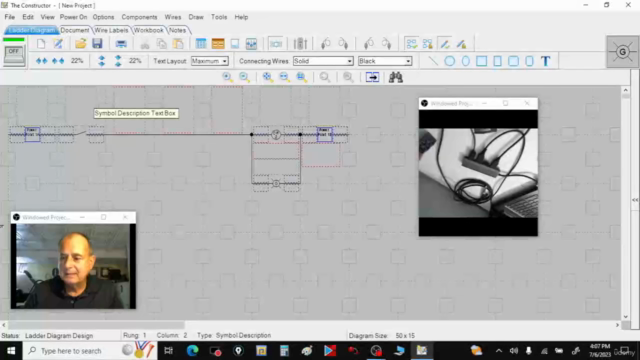The height and width of the screenshot is (360, 640).
Task: Toggle components lock icon
Action: (428, 44)
